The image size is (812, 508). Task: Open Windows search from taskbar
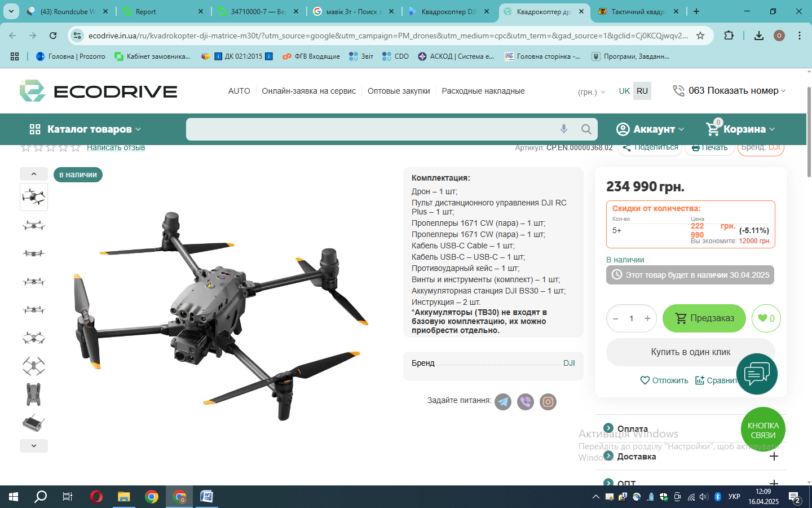(x=41, y=497)
